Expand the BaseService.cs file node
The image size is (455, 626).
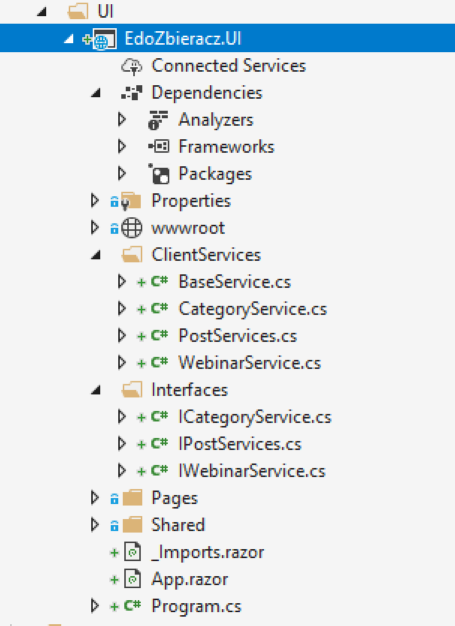pos(122,282)
